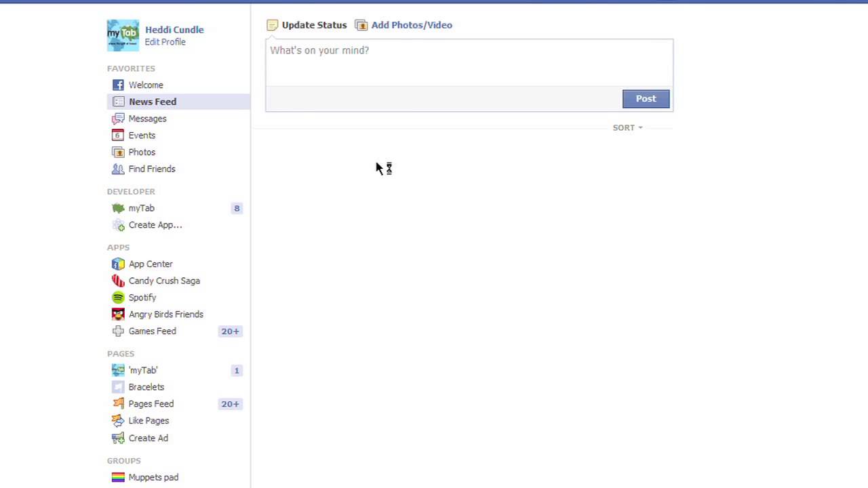Viewport: 868px width, 488px height.
Task: Click the Post button
Action: [x=646, y=99]
